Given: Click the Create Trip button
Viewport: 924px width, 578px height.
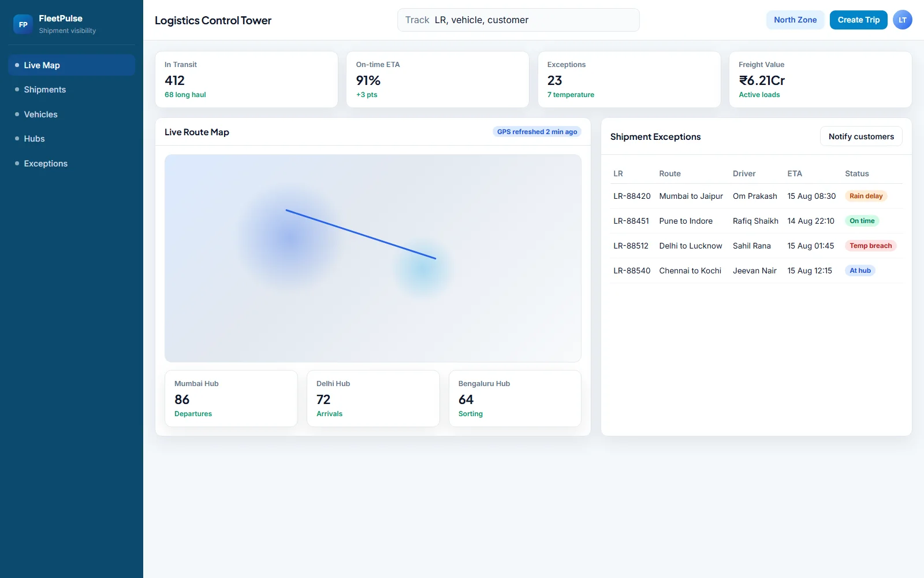Looking at the screenshot, I should coord(859,20).
